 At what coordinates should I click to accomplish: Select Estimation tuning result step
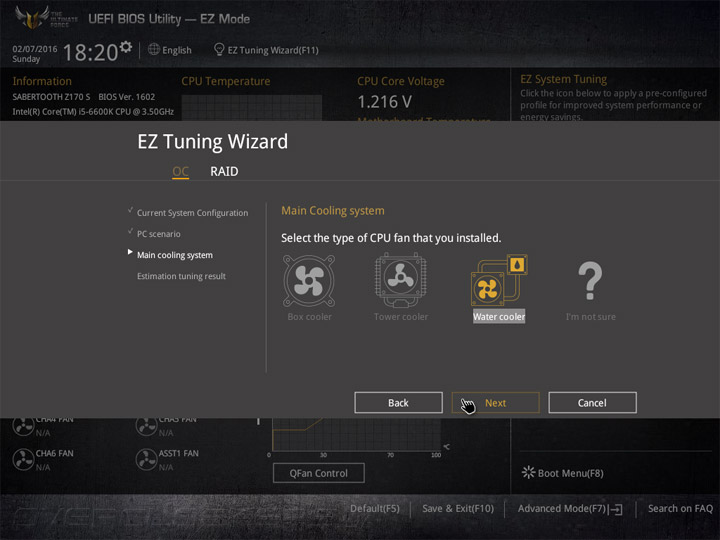pos(181,276)
